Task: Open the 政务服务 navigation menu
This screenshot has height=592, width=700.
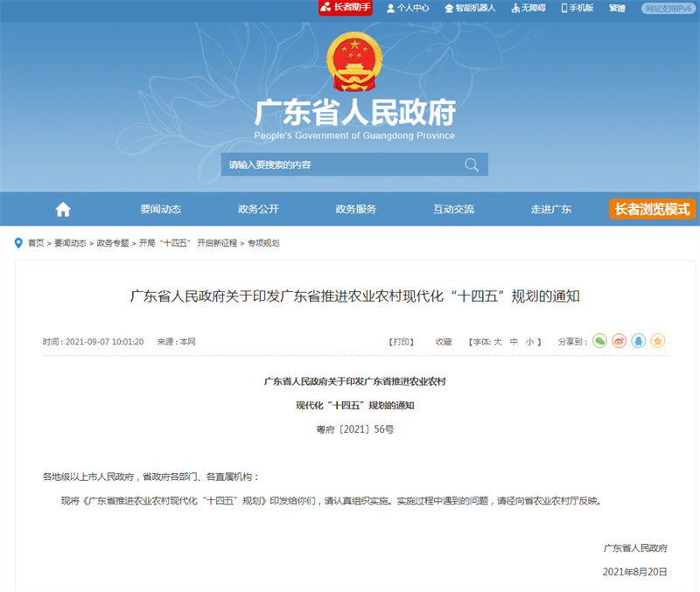Action: click(356, 210)
